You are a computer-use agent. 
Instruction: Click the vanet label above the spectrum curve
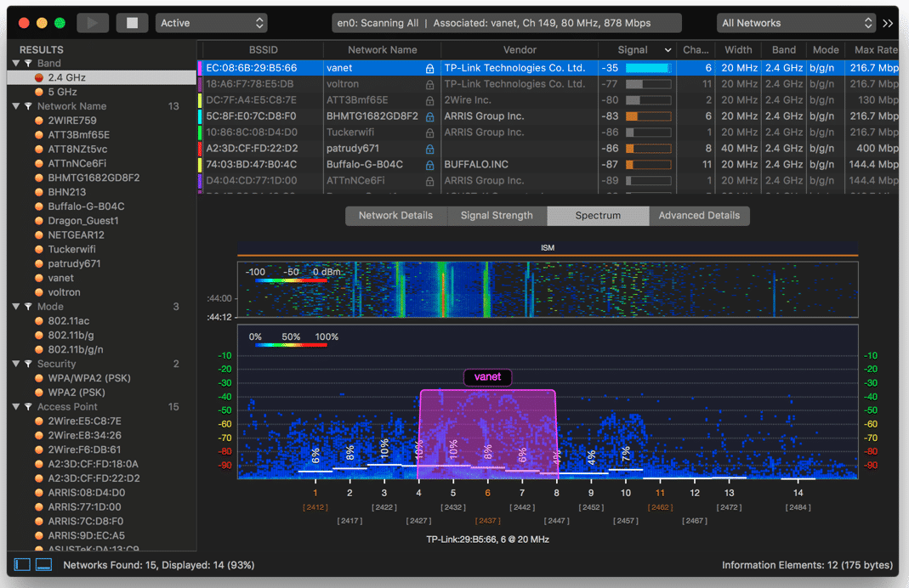point(487,377)
